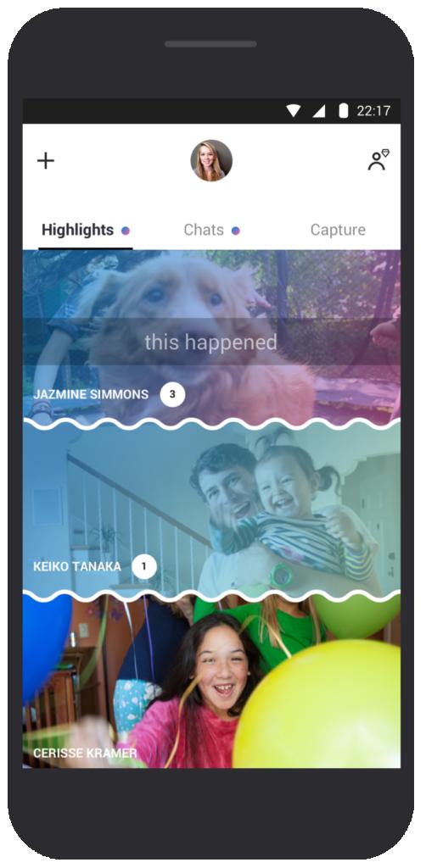Tap the notification dot beside Chats
Screen dimensions: 426x868
tap(236, 231)
